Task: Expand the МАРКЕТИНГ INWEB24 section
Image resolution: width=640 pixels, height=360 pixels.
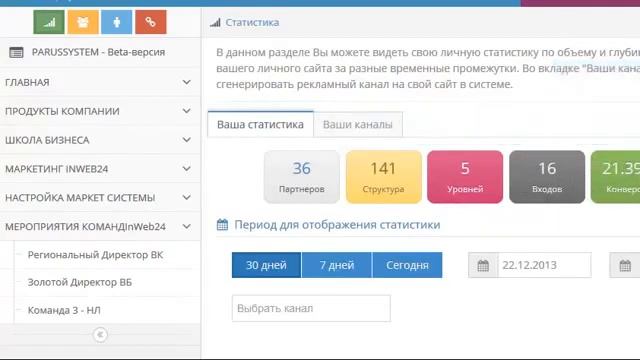Action: pos(100,169)
